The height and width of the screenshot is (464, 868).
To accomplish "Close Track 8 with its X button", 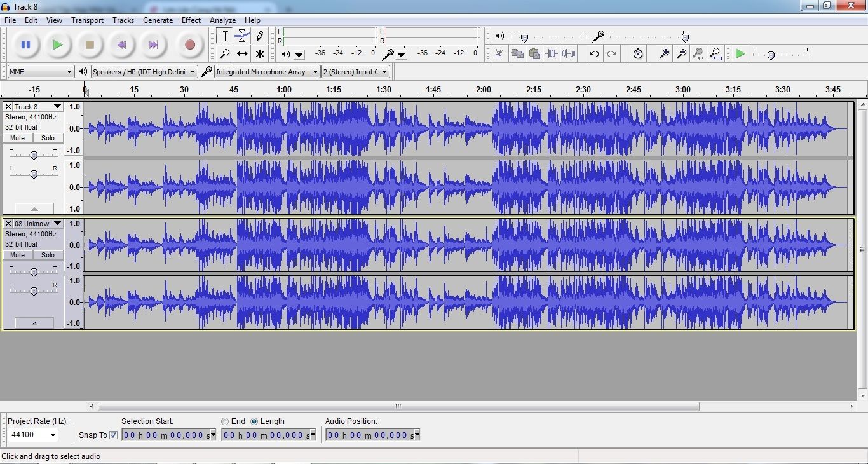I will coord(8,107).
